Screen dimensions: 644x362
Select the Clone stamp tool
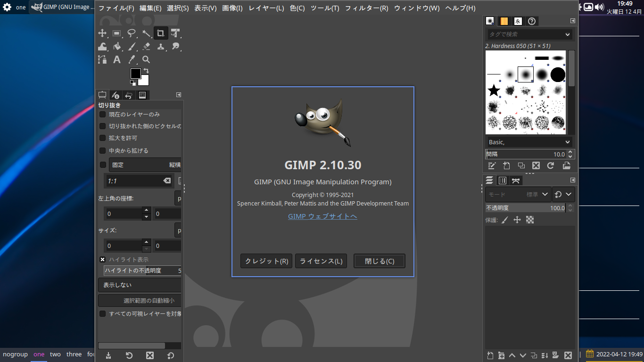coord(161,46)
